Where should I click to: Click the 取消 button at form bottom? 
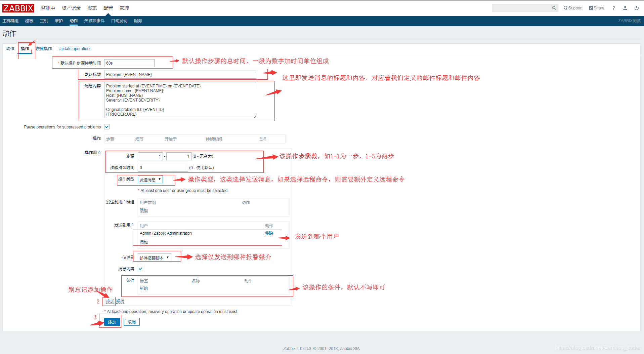132,322
